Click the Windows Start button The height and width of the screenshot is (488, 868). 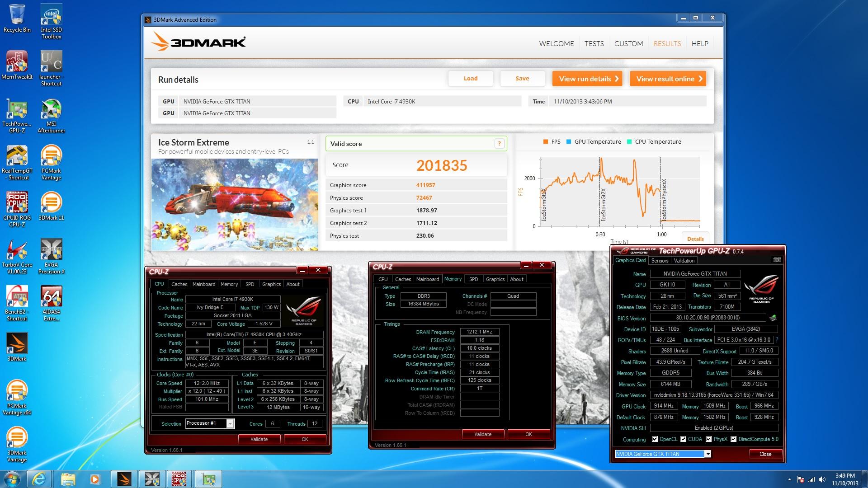[x=12, y=479]
